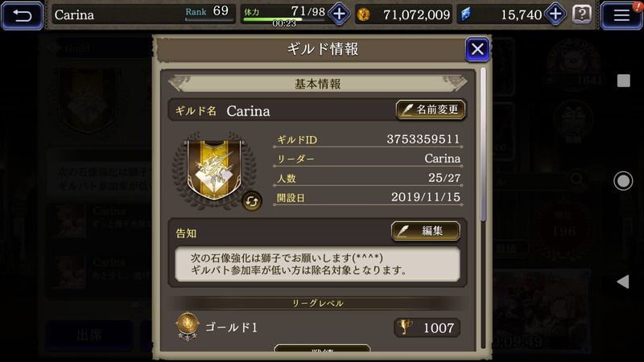
Task: Click the guild dialog scrollbar
Action: click(x=483, y=145)
